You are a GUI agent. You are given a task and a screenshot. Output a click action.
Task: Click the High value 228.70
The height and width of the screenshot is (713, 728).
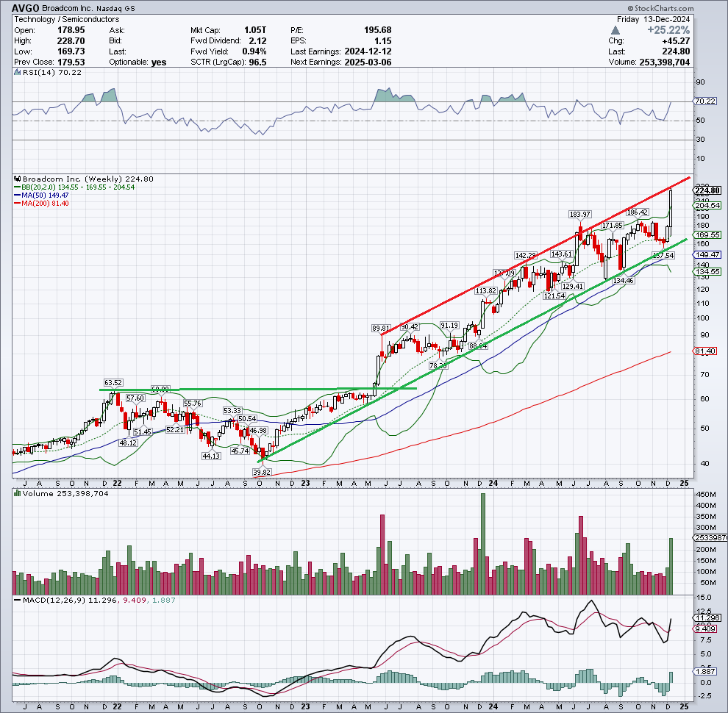(71, 41)
